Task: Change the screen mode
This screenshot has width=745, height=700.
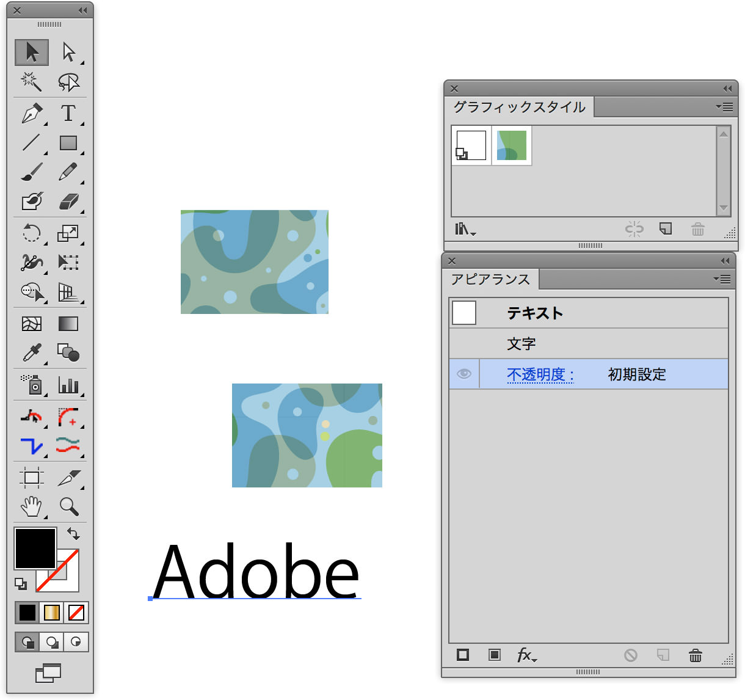Action: 48,673
